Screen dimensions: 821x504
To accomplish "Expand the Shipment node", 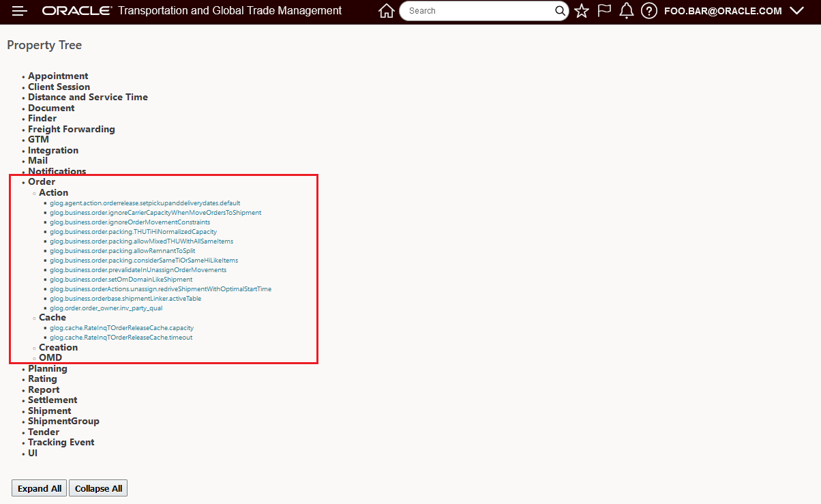I will click(49, 411).
